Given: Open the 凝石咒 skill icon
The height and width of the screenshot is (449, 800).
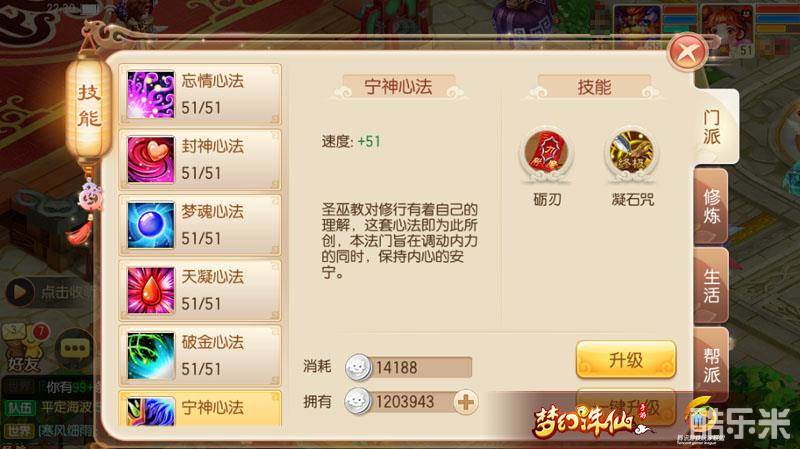Looking at the screenshot, I should tap(632, 153).
